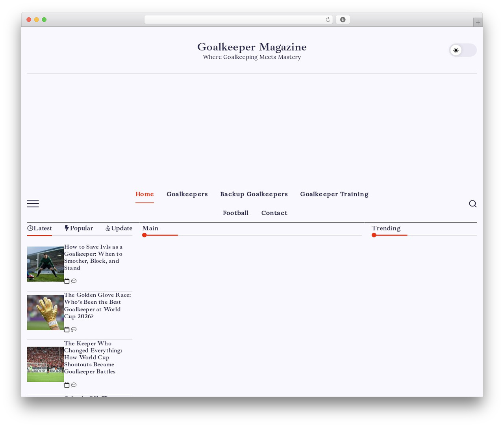The height and width of the screenshot is (427, 504).
Task: Click the Main section heading
Action: pos(150,228)
